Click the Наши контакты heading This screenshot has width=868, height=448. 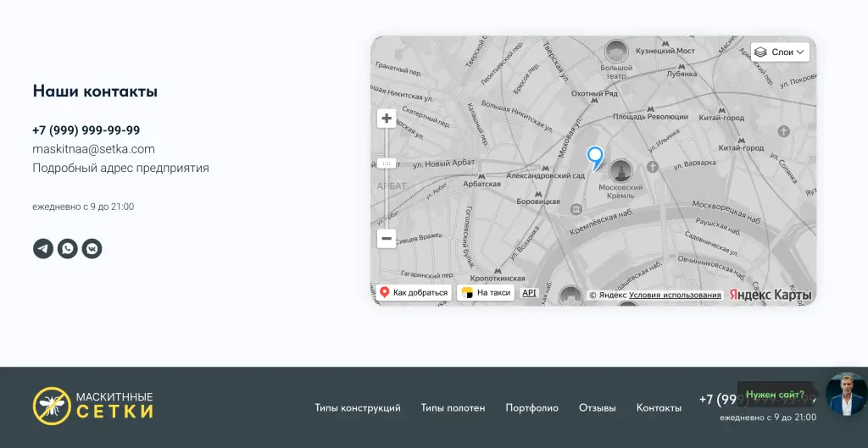click(x=95, y=91)
